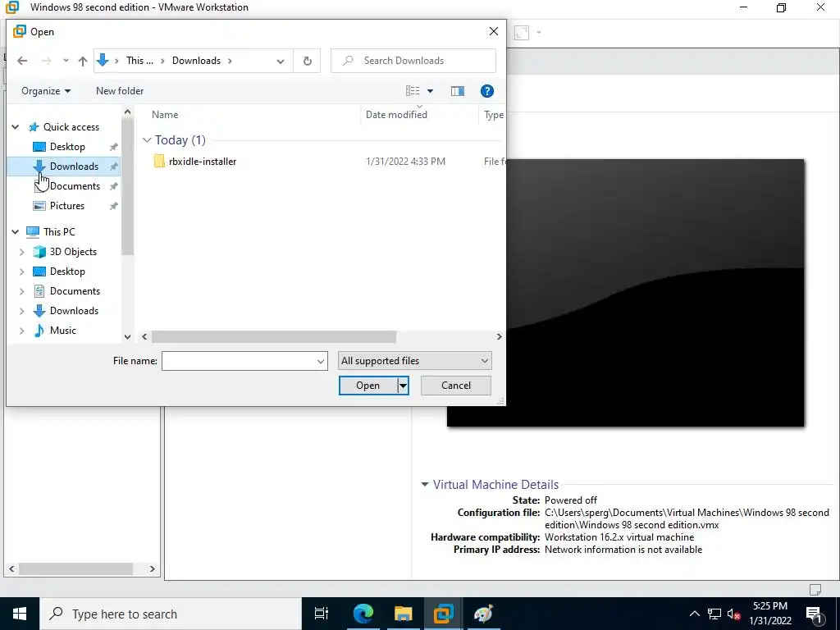The image size is (840, 630).
Task: Select Desktop under Quick access
Action: (67, 147)
